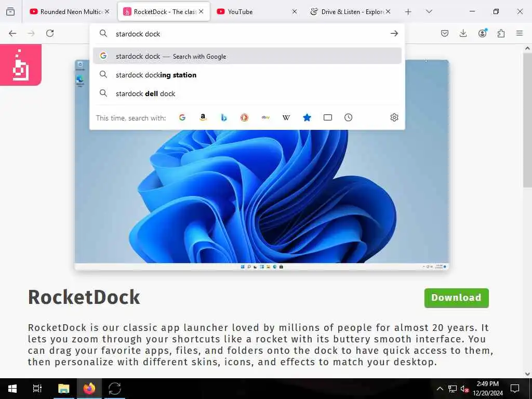Go forward to next page
Image resolution: width=532 pixels, height=399 pixels.
(31, 33)
